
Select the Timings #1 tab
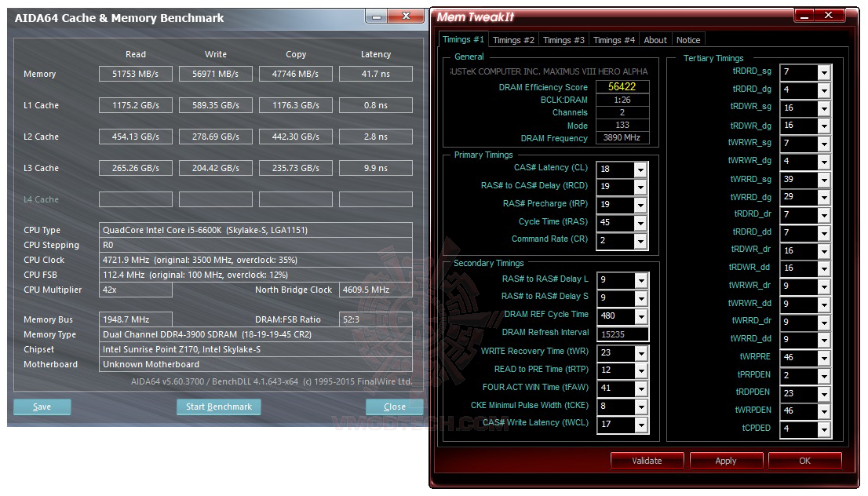pyautogui.click(x=463, y=39)
